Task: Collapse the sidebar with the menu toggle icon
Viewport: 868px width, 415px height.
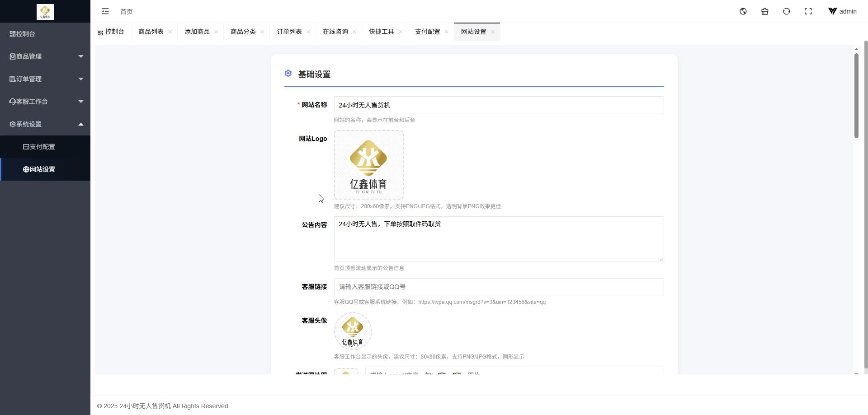Action: (x=105, y=11)
